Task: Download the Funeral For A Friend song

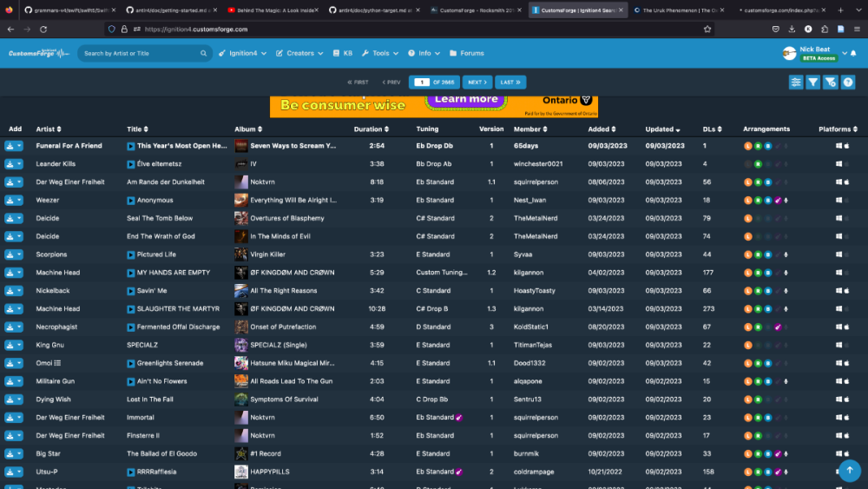Action: (x=10, y=146)
